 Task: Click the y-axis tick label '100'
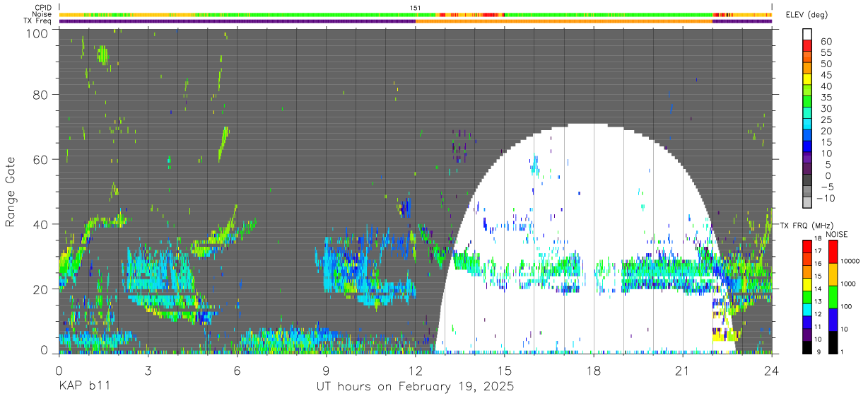point(37,33)
